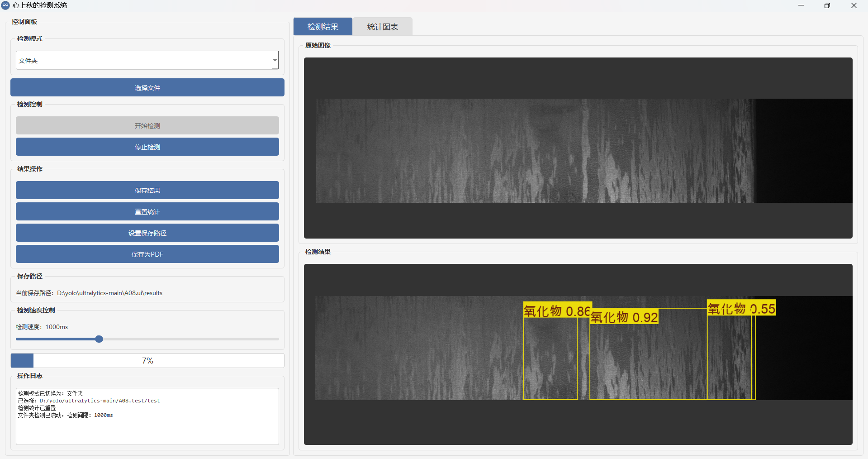Click log line 检测统计已重置
The width and height of the screenshot is (868, 459).
coord(37,408)
